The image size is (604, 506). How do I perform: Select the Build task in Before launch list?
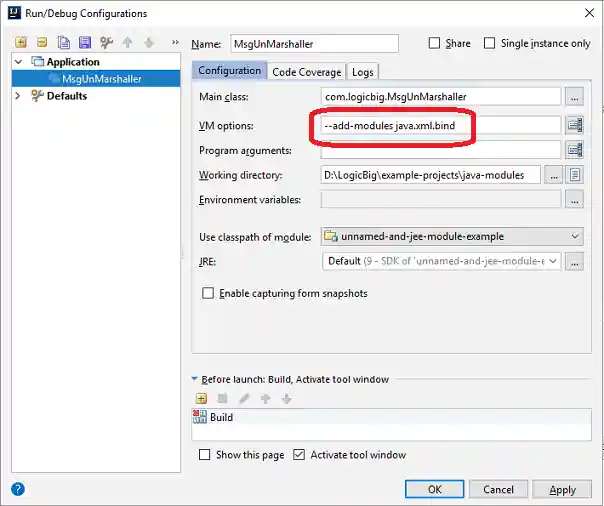tap(391, 417)
